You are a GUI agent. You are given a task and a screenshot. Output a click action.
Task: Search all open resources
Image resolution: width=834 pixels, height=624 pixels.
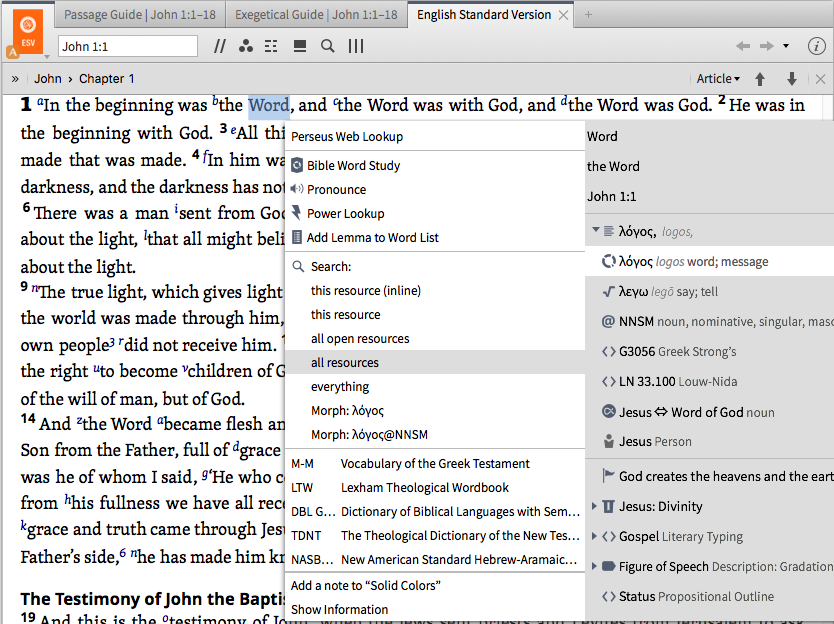point(435,338)
